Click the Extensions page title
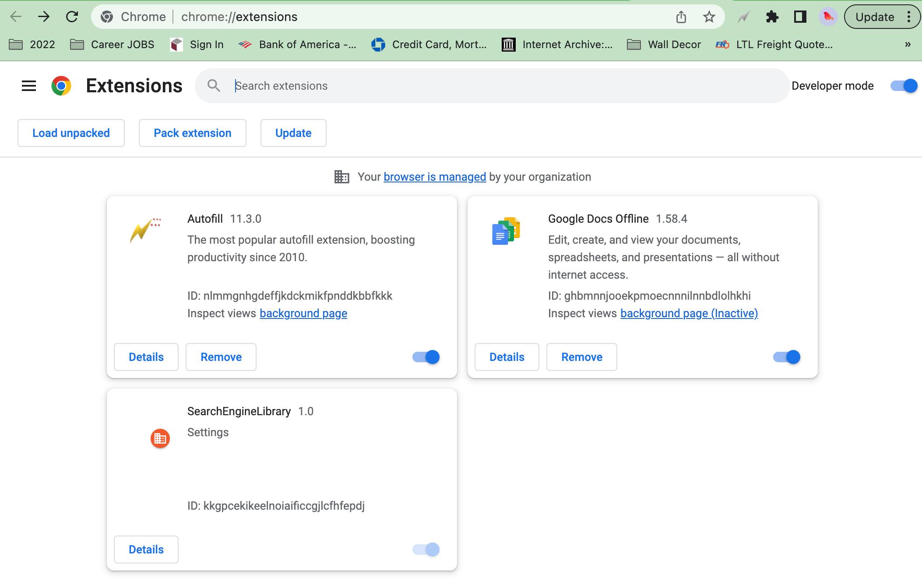The image size is (922, 588). coord(134,86)
